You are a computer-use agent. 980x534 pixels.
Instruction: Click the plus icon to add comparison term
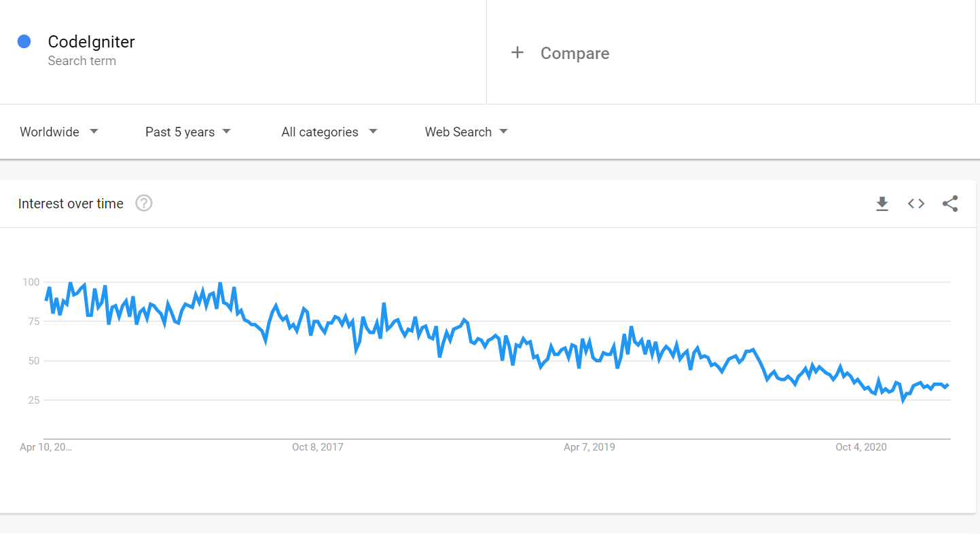(x=518, y=52)
